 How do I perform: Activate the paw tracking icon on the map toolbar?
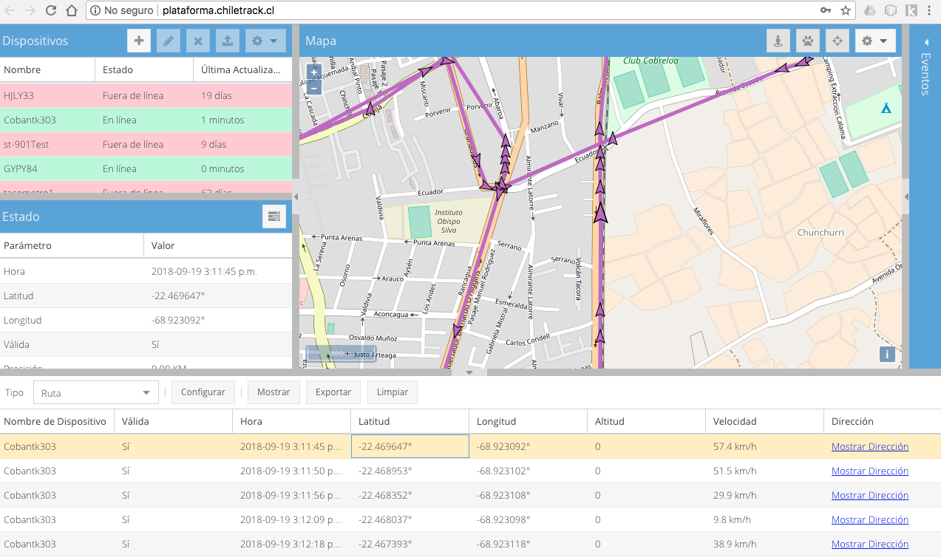(807, 41)
